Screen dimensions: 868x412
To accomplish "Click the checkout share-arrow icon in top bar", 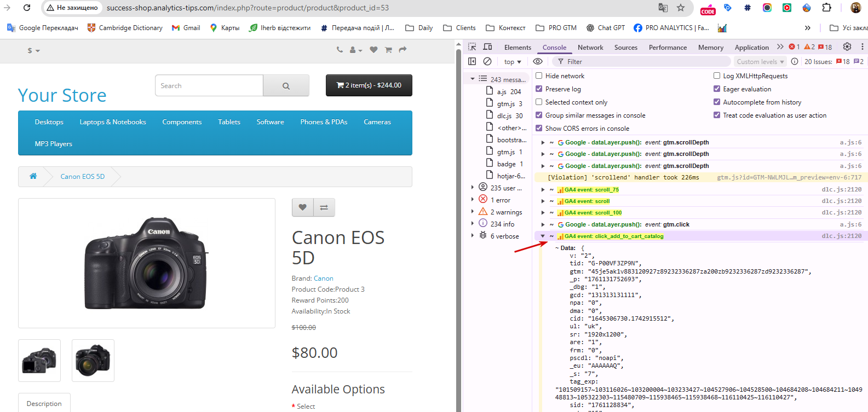I will tap(403, 50).
